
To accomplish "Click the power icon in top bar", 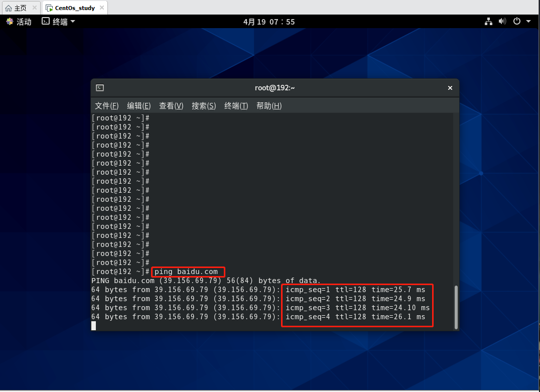I will pos(517,22).
